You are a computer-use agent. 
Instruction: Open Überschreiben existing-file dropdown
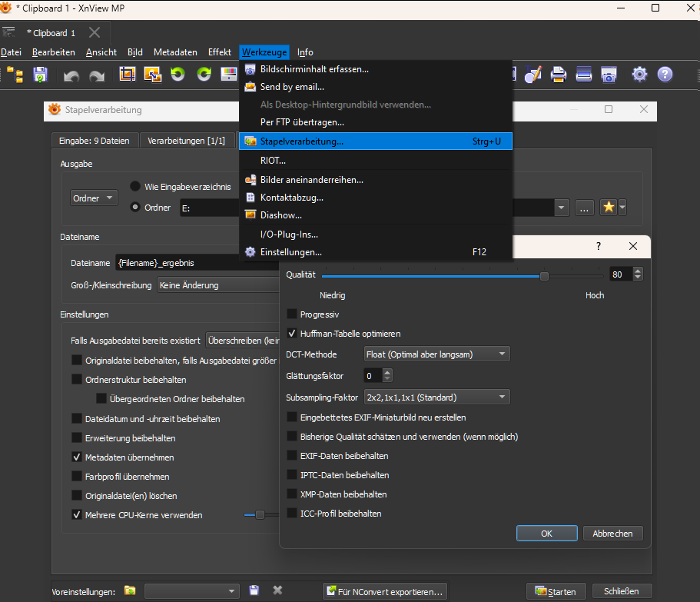pos(243,341)
